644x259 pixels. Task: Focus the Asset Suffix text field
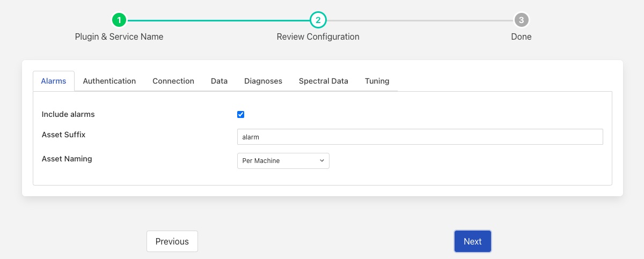420,137
